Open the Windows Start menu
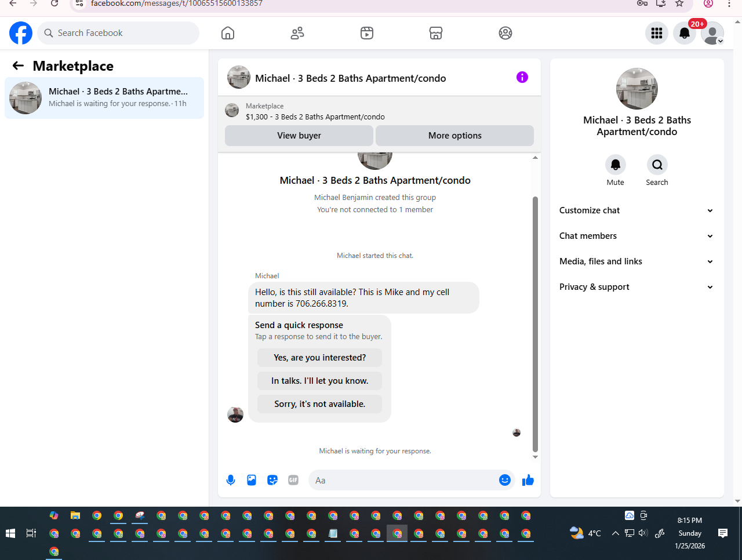The image size is (742, 560). 10,533
